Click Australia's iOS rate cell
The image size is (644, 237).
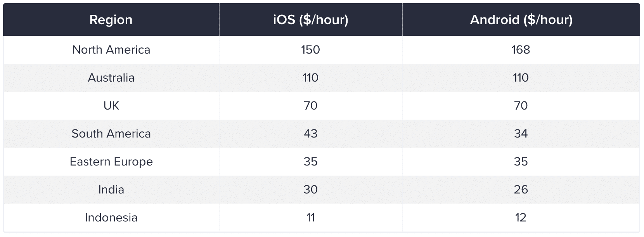pyautogui.click(x=310, y=78)
